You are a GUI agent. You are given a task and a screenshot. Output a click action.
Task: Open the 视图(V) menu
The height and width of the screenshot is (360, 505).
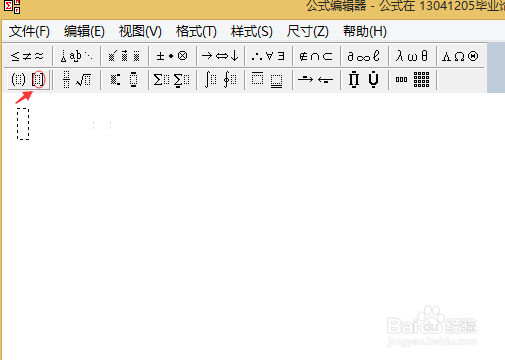point(140,32)
